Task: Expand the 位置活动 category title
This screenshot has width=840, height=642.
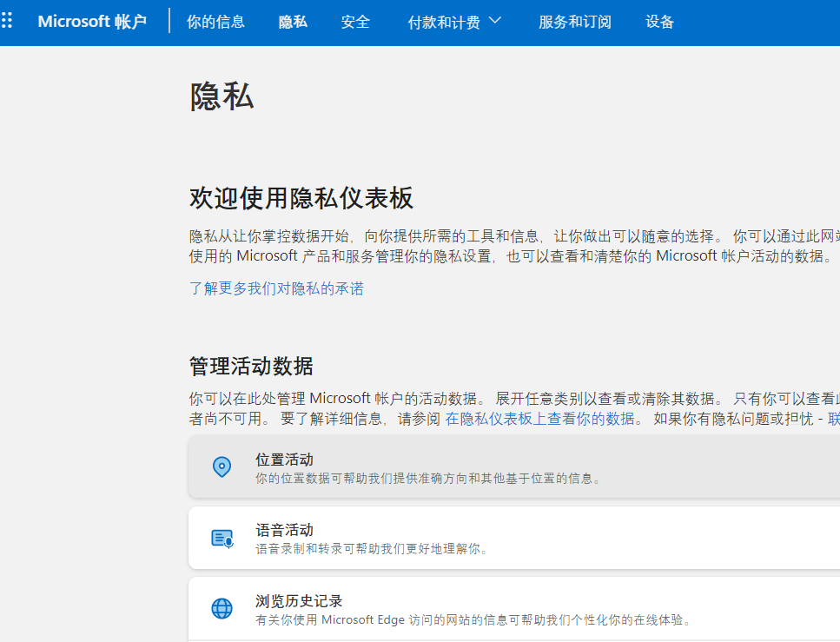Action: point(284,460)
